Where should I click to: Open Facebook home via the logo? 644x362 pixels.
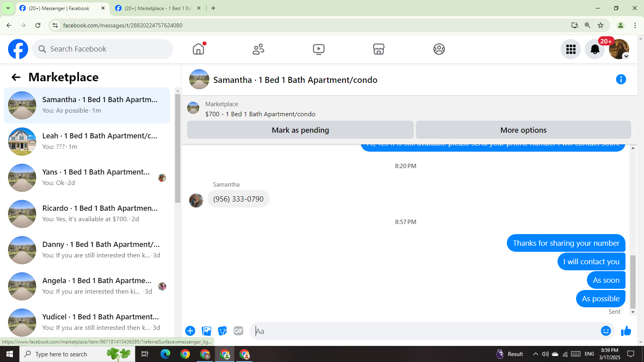point(18,49)
